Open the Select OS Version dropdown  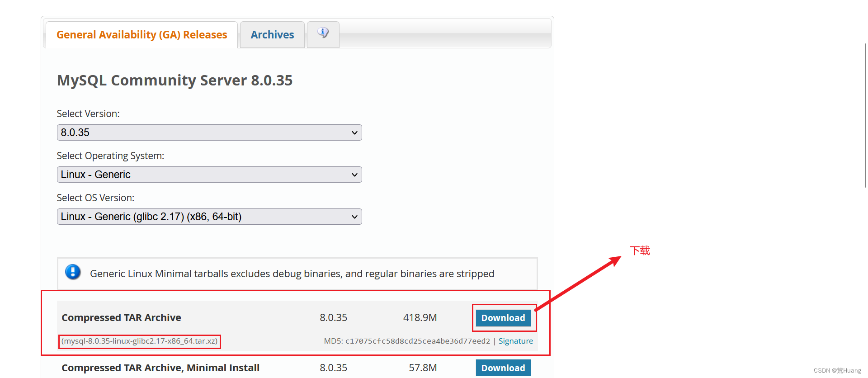coord(209,217)
